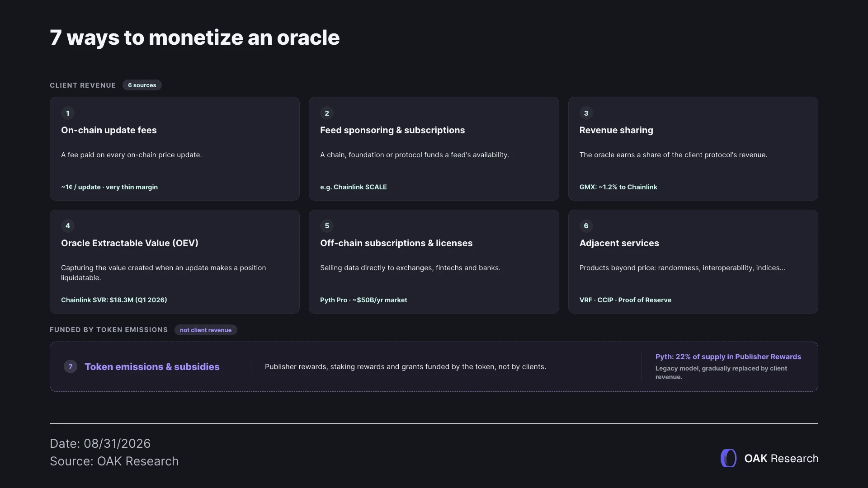This screenshot has height=488, width=868.
Task: Click the "Date: 08/31/2026" footer line
Action: tap(100, 444)
